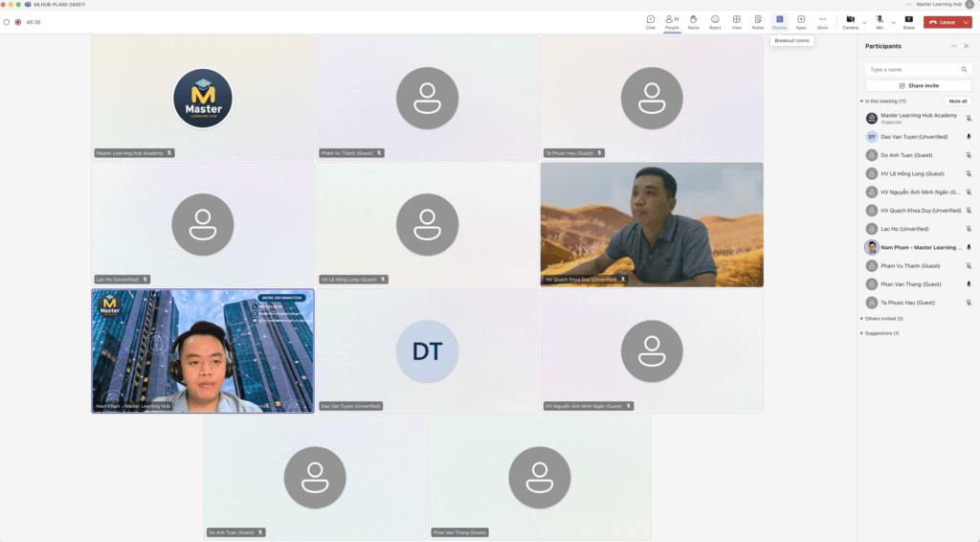Leave the meeting
The height and width of the screenshot is (542, 980).
[x=943, y=22]
